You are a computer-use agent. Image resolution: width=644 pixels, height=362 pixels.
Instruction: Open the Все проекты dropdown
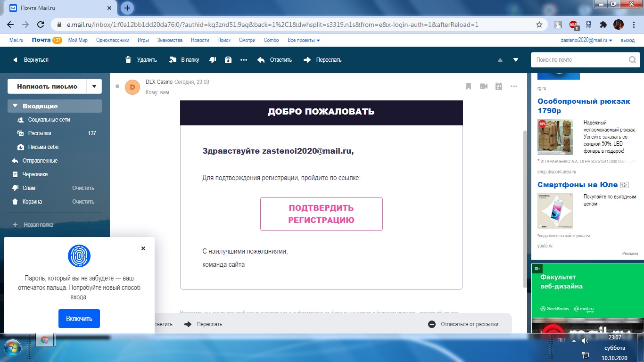point(304,40)
